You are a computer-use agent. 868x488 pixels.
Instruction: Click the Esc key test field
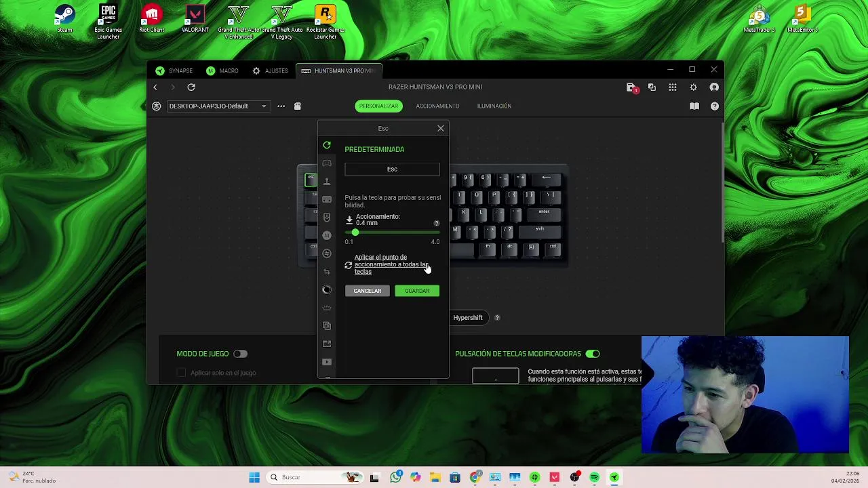tap(392, 169)
